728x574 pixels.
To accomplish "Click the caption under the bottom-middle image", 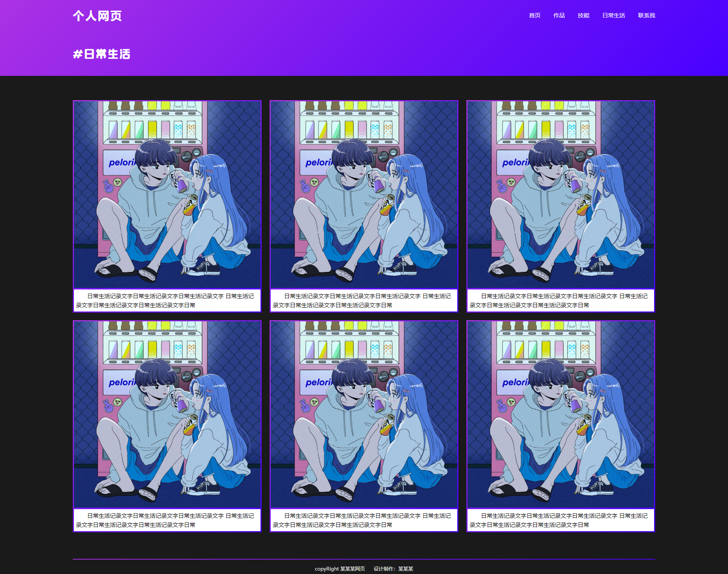I will [x=364, y=520].
